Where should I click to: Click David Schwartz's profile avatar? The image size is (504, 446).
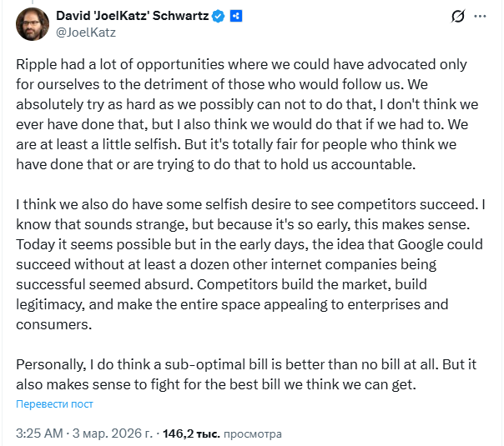[32, 24]
